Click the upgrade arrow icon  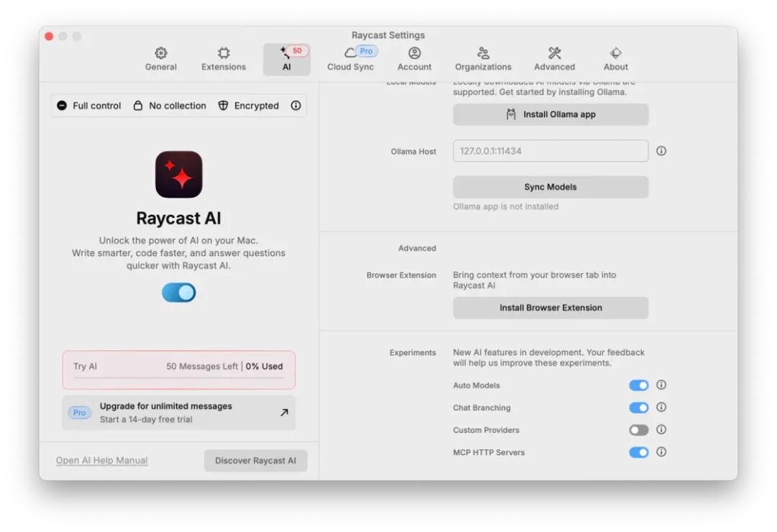[284, 412]
